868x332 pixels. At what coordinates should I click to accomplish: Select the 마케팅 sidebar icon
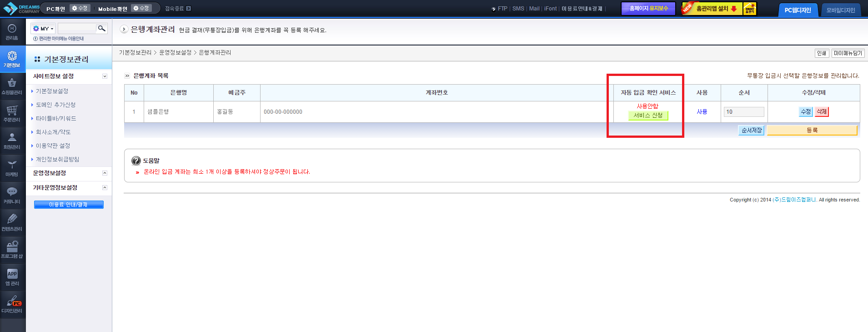click(12, 168)
